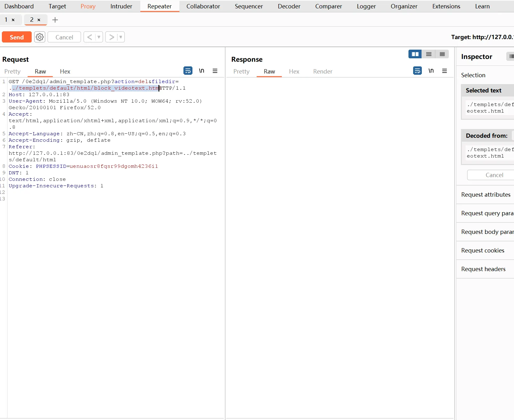
Task: Toggle word wrap in Request panel
Action: pyautogui.click(x=188, y=71)
